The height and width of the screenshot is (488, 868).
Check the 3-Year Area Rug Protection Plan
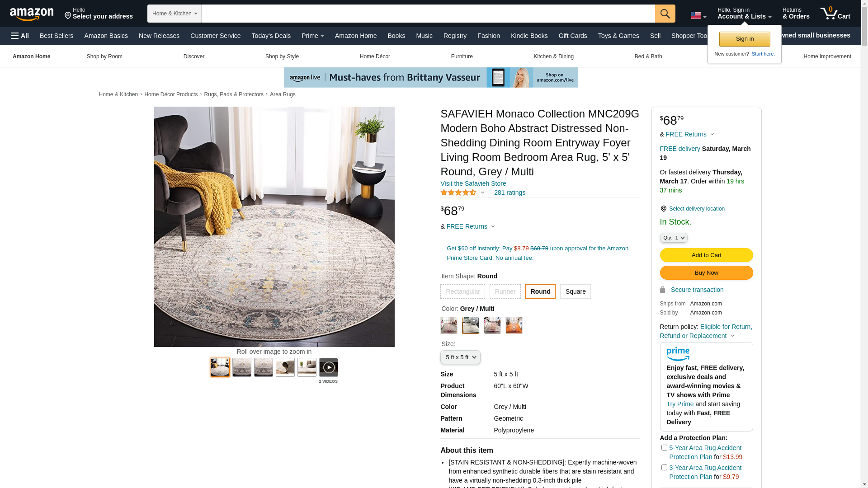click(x=664, y=468)
